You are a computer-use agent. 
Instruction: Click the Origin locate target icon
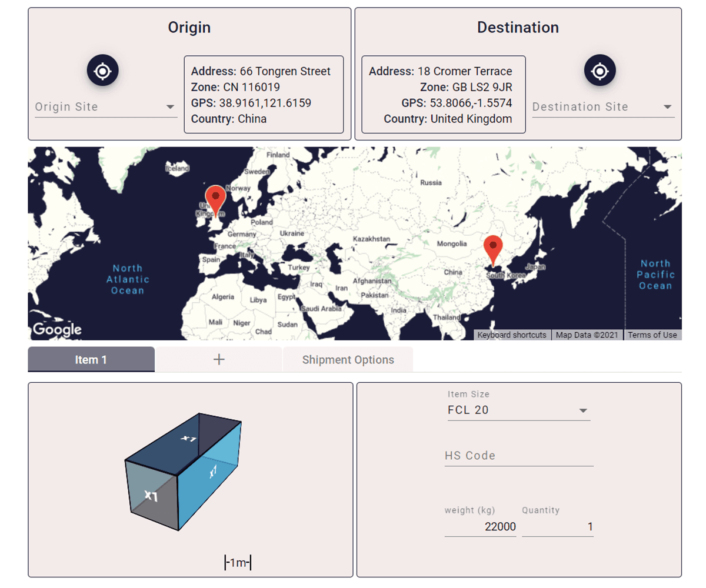point(103,71)
